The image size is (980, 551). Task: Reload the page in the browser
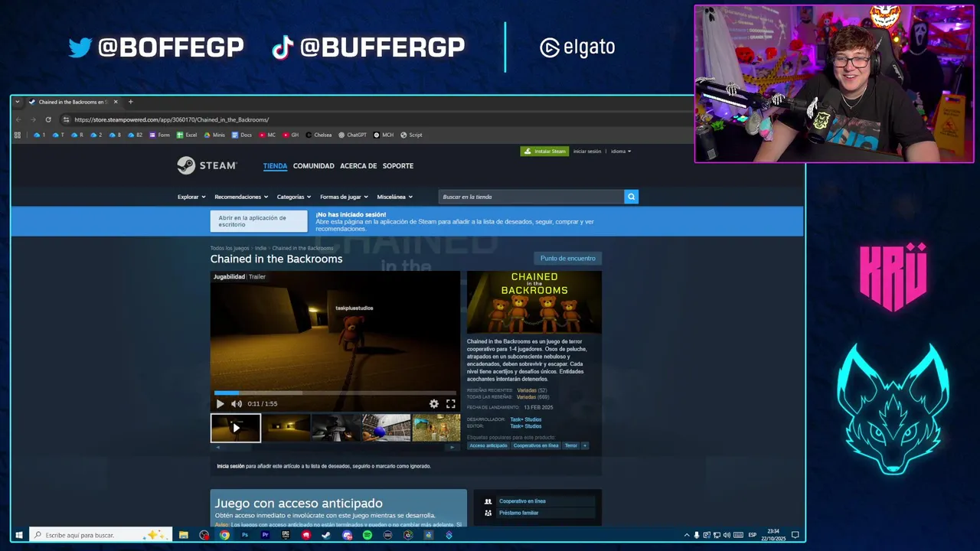tap(48, 119)
